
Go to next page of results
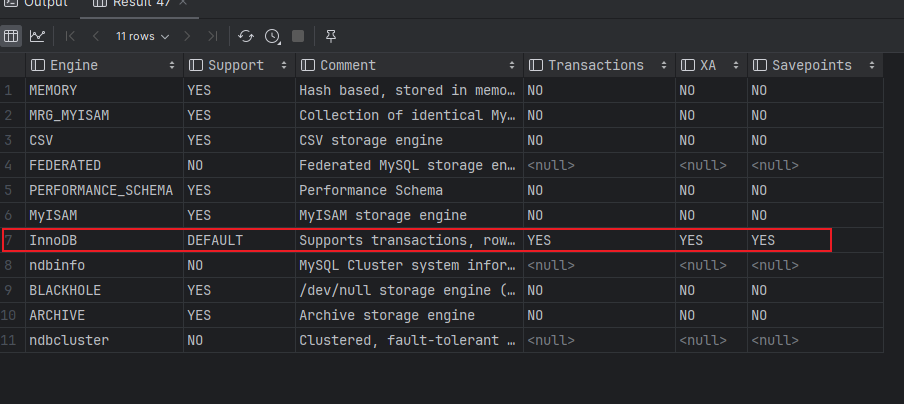pos(187,36)
